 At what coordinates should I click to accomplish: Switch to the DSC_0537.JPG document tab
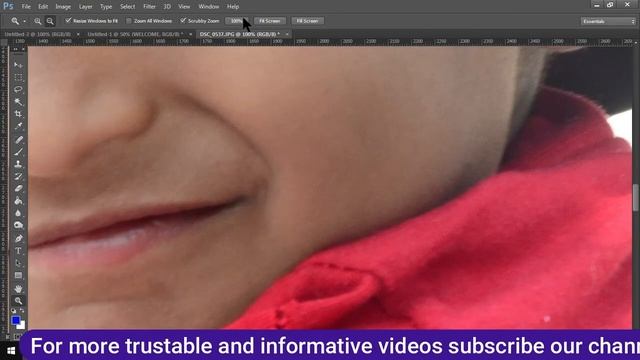point(240,35)
